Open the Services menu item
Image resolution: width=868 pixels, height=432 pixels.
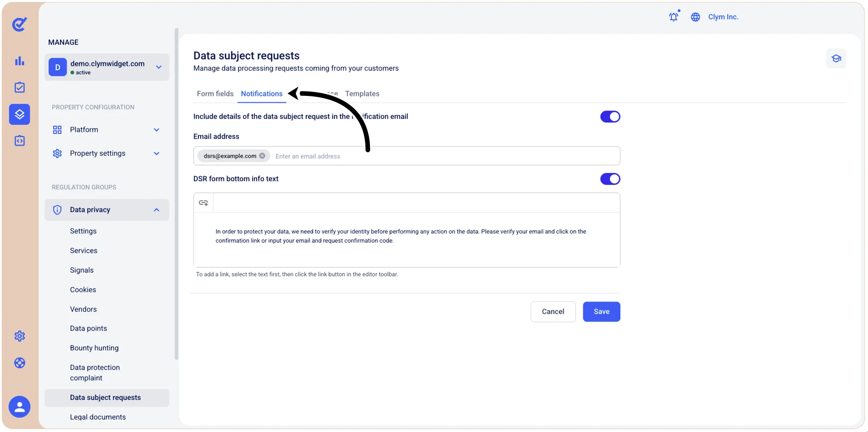[84, 251]
